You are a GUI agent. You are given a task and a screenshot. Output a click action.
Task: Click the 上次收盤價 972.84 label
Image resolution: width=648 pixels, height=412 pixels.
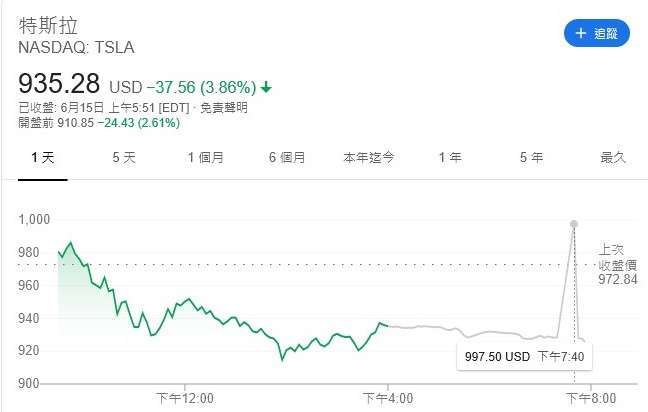coord(617,265)
